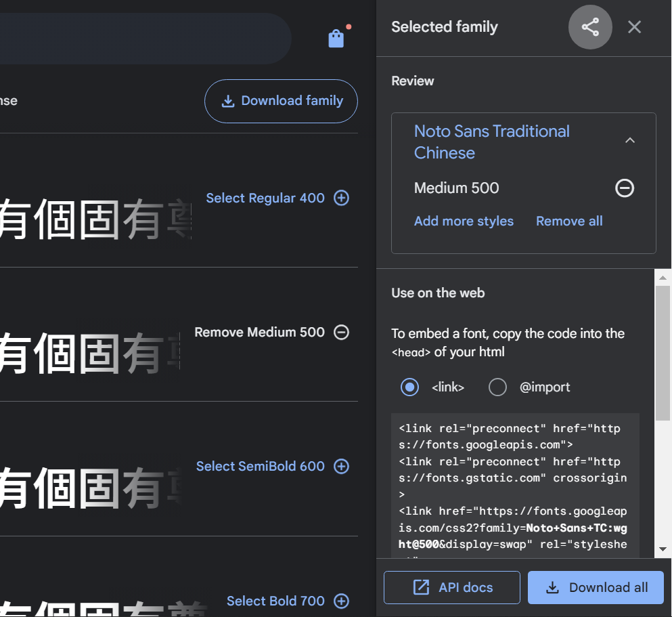Viewport: 672px width, 617px height.
Task: Click the "Medium 500" style label
Action: coord(456,188)
